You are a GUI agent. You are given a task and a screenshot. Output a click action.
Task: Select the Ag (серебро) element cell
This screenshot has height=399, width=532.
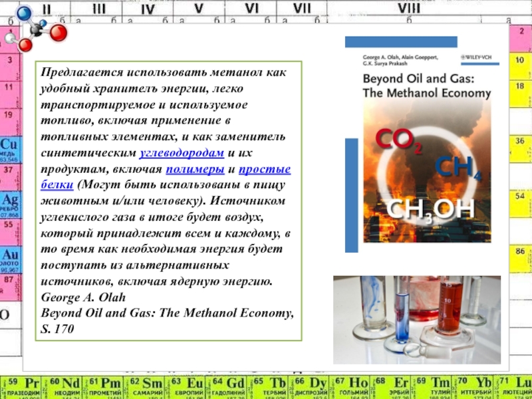pos(10,205)
